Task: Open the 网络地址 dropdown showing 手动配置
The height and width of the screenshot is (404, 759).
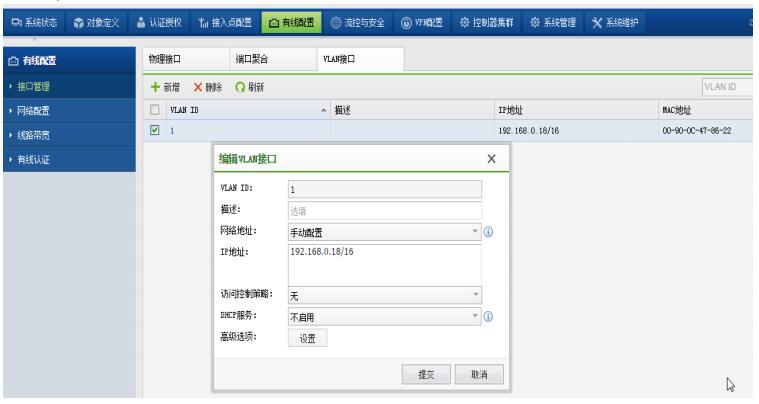Action: coord(383,230)
